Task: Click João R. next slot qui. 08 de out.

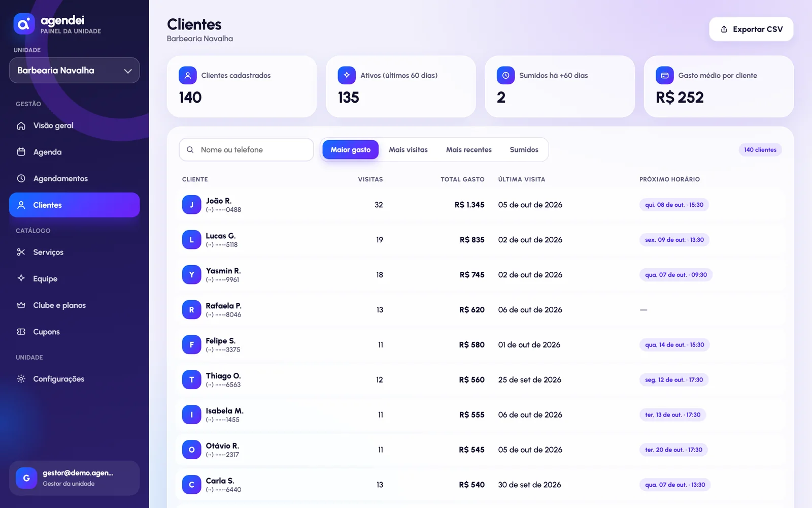Action: pos(674,205)
